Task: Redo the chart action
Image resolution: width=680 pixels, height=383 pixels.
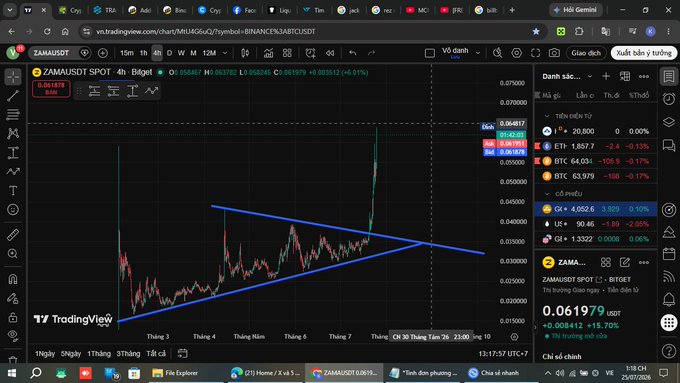Action: click(371, 53)
